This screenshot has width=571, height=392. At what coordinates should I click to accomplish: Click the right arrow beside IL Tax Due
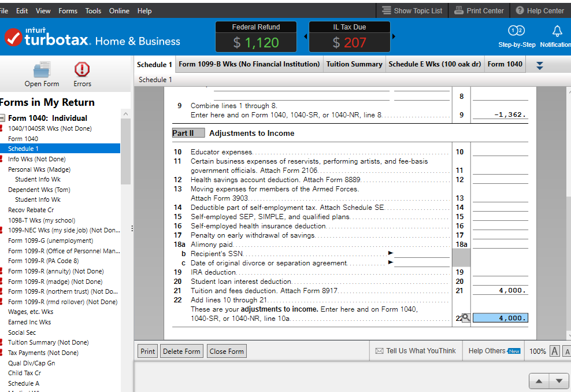point(394,36)
